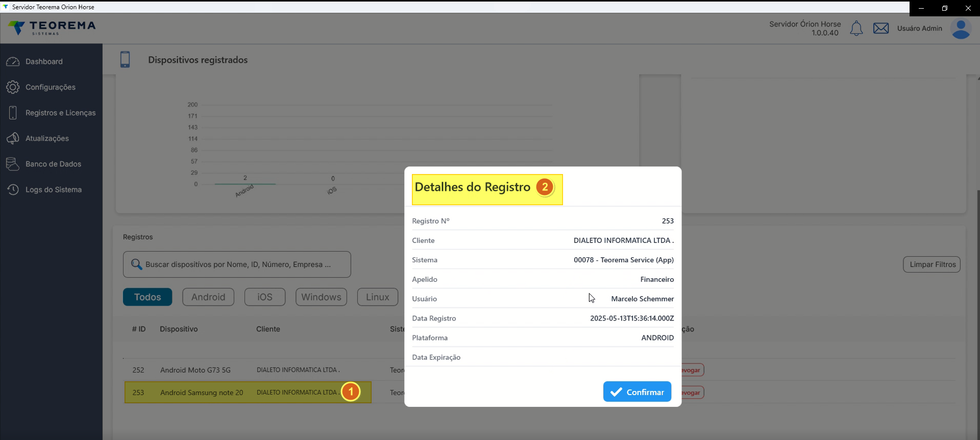Click the user avatar icon
Image resolution: width=980 pixels, height=440 pixels.
961,29
